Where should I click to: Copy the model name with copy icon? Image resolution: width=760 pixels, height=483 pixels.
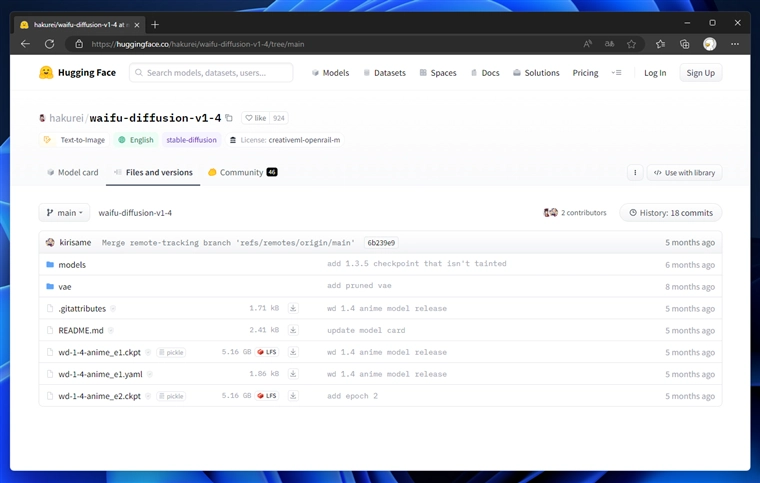point(229,118)
